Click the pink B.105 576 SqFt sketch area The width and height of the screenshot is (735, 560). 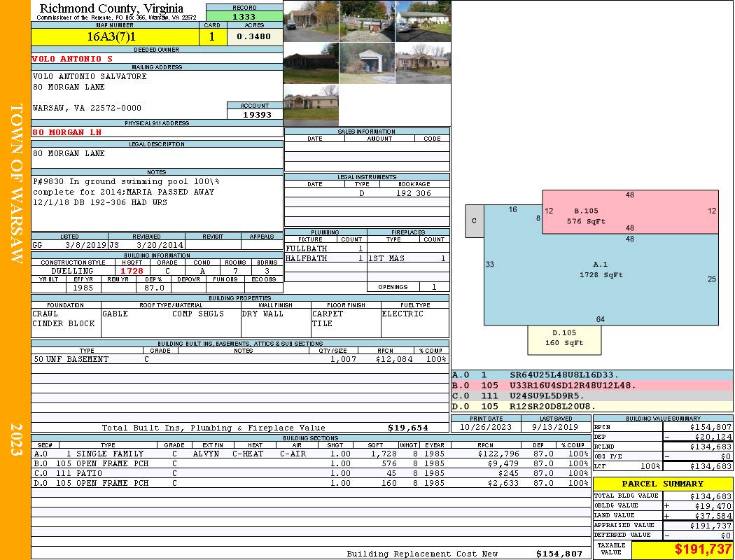point(631,212)
